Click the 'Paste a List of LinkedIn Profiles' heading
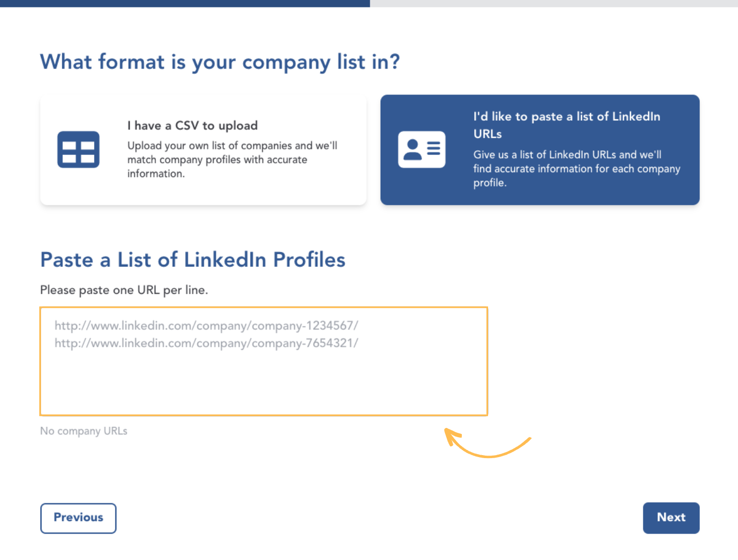Image resolution: width=738 pixels, height=560 pixels. click(193, 260)
